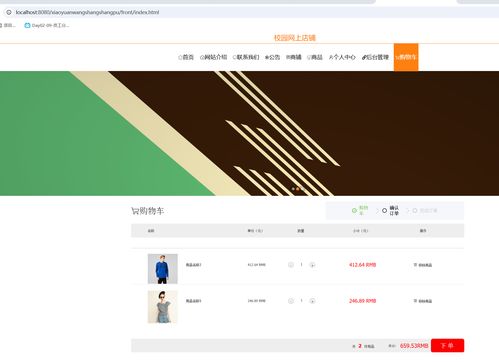Click trash icon for the 412.64 RMB item
This screenshot has height=362, width=499.
pos(415,265)
